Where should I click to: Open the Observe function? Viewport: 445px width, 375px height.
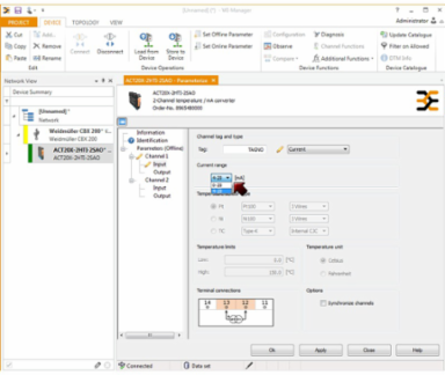[278, 46]
